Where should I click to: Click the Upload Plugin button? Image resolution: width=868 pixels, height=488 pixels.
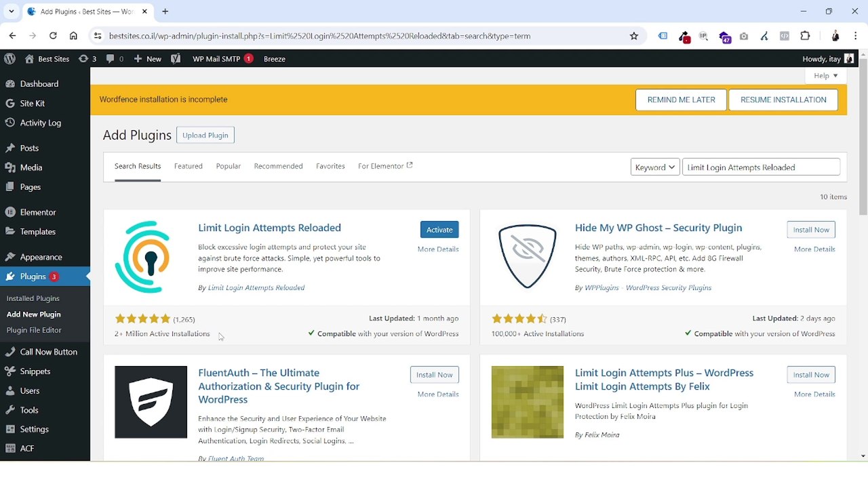click(205, 135)
